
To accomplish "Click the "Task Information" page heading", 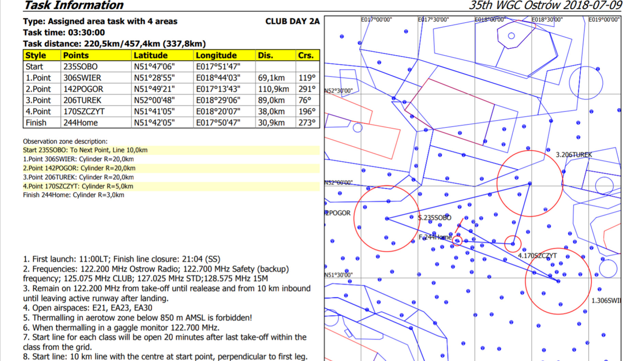I will (x=73, y=5).
